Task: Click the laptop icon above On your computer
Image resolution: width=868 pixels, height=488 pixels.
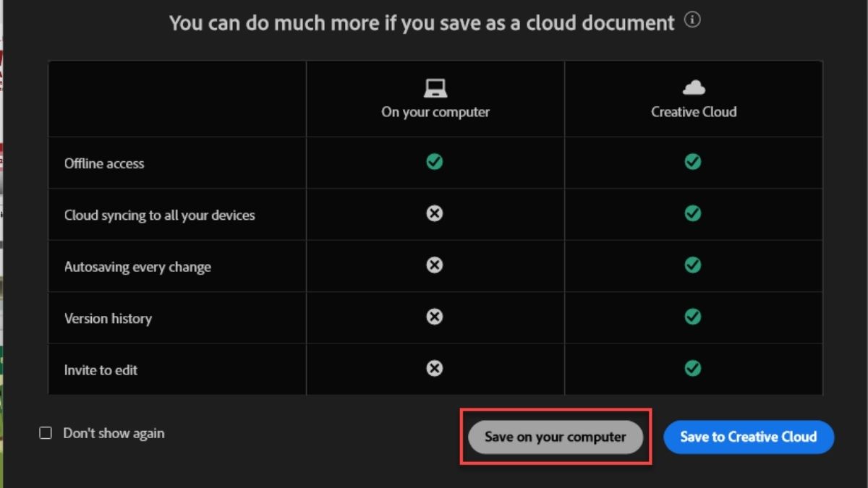Action: point(435,88)
